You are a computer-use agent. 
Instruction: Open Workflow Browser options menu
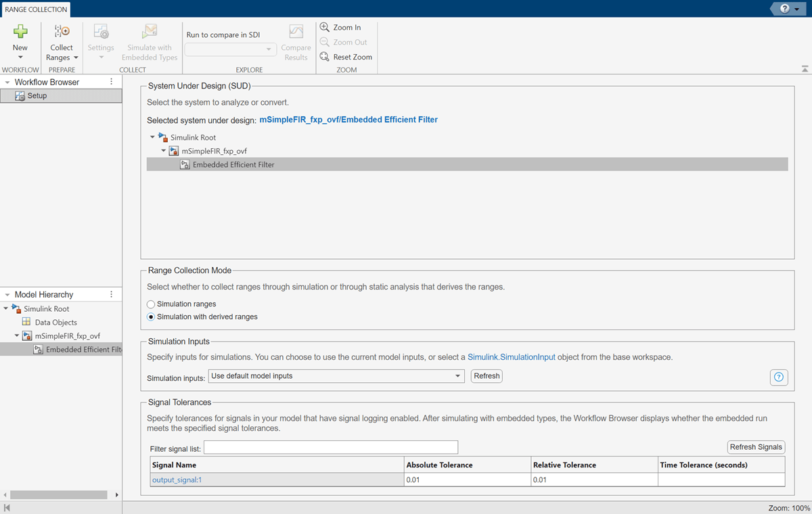click(x=112, y=82)
